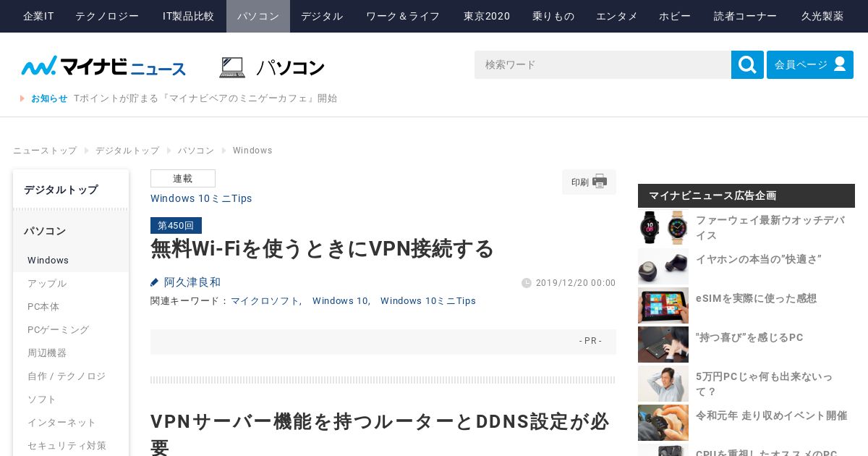Go to ニューストップ breadcrumb
This screenshot has width=868, height=456.
click(45, 151)
